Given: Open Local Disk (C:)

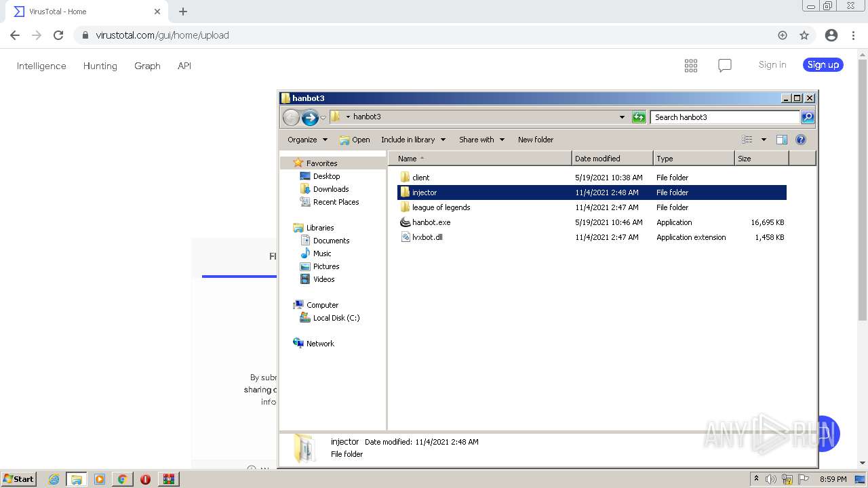Looking at the screenshot, I should [336, 318].
